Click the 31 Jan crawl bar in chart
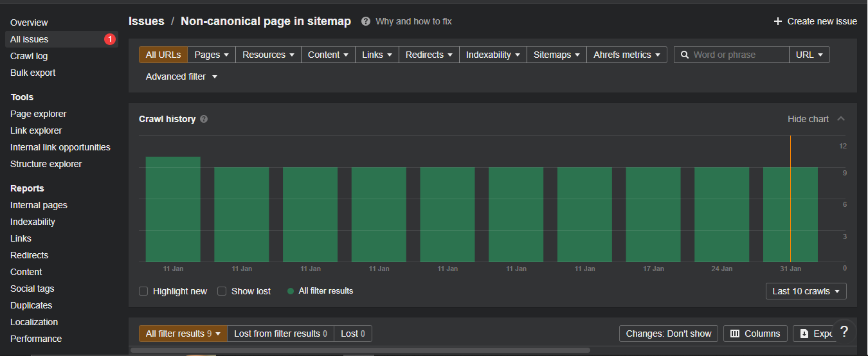 (790, 215)
